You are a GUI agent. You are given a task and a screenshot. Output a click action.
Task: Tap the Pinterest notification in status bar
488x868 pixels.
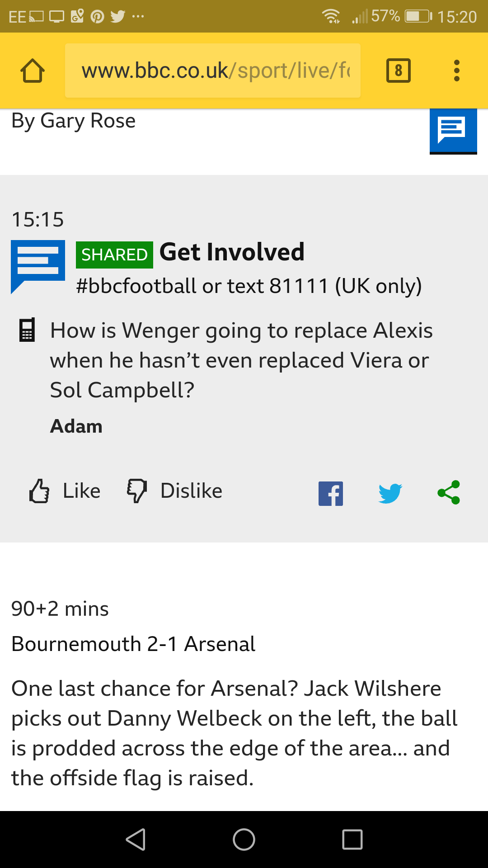[x=97, y=17]
